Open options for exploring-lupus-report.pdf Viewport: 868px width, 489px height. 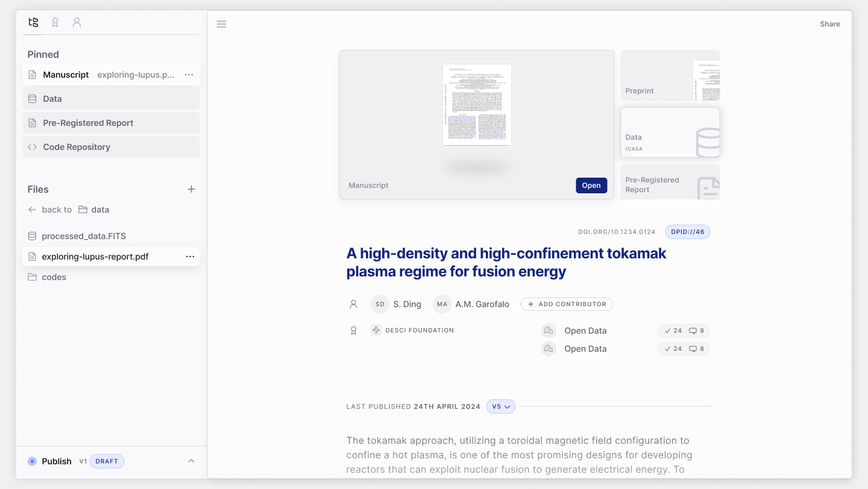coord(190,257)
